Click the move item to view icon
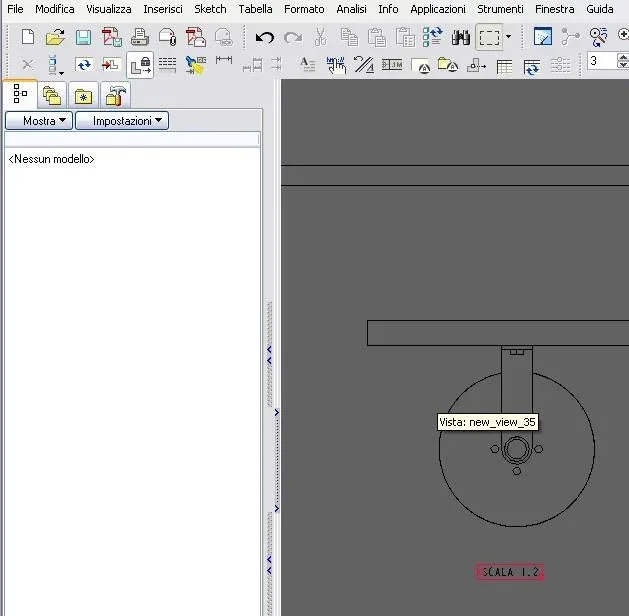This screenshot has width=629, height=616. click(x=476, y=65)
